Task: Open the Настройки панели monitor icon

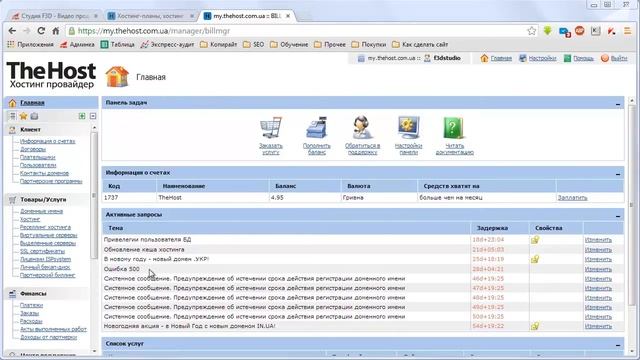Action: click(409, 128)
